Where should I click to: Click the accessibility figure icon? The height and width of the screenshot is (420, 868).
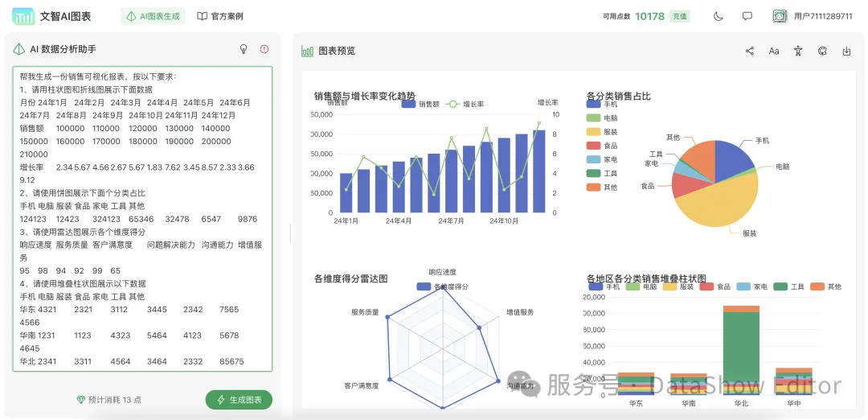click(798, 51)
